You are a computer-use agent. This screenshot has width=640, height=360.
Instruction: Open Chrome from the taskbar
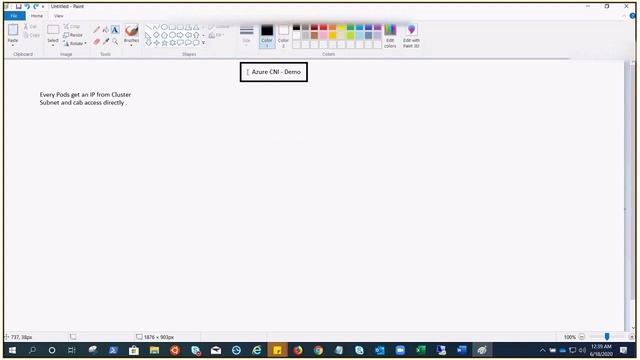tap(318, 350)
